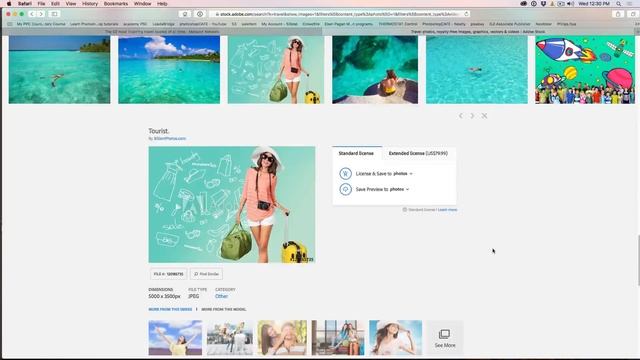640x360 pixels.
Task: Click the Save Preview circle icon
Action: 345,189
